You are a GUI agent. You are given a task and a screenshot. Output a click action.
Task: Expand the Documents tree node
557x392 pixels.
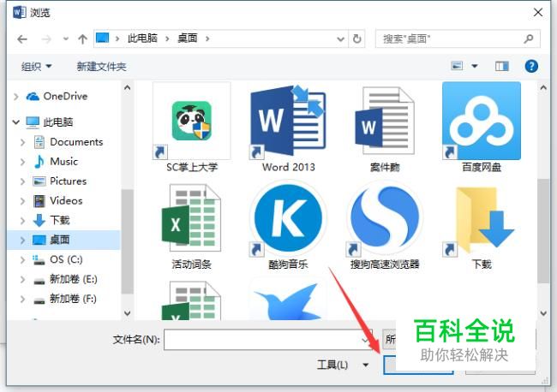(x=23, y=142)
